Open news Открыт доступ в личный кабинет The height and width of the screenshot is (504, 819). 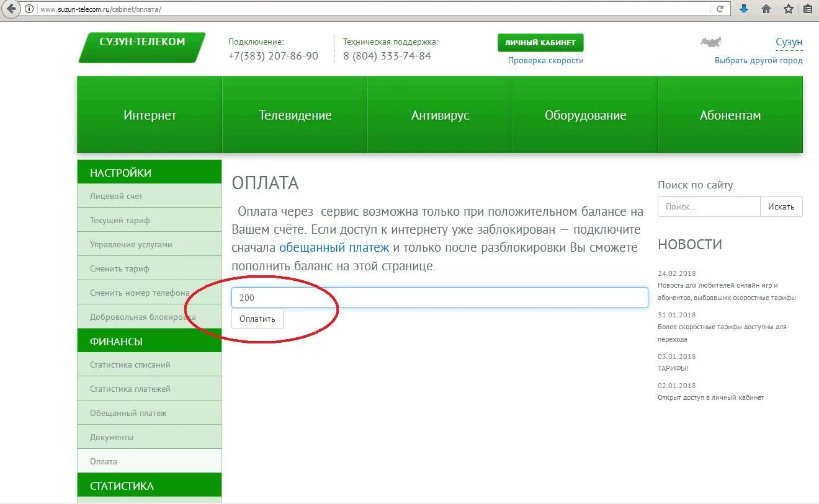click(x=711, y=397)
